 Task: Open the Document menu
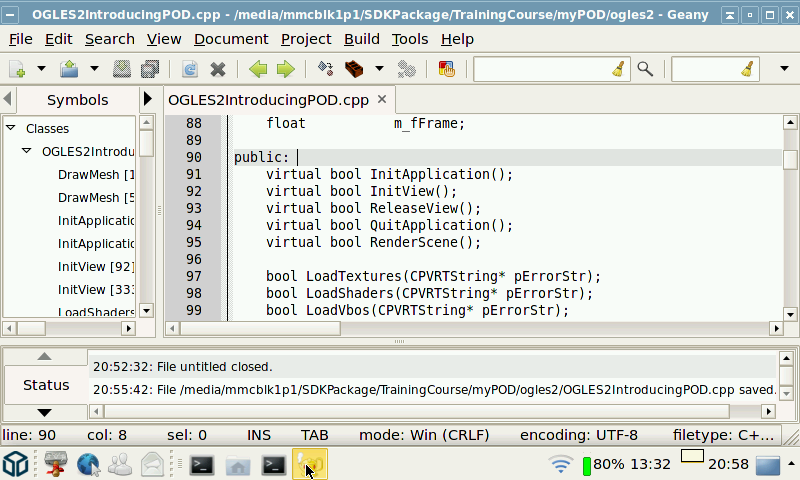point(231,38)
